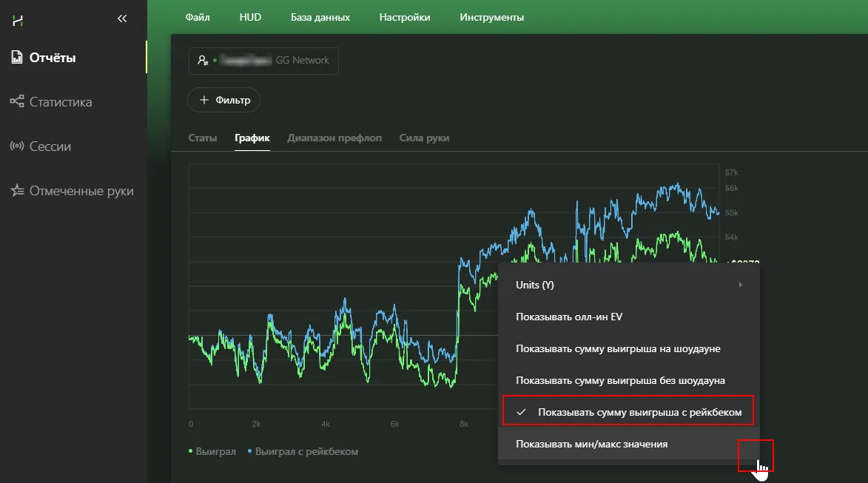The height and width of the screenshot is (483, 868).
Task: Switch to the Сила руки tab
Action: point(424,138)
